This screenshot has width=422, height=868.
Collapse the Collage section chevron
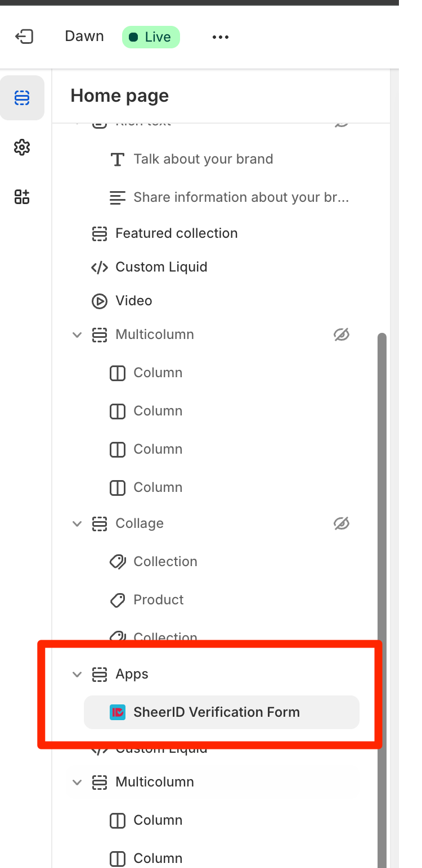coord(77,523)
